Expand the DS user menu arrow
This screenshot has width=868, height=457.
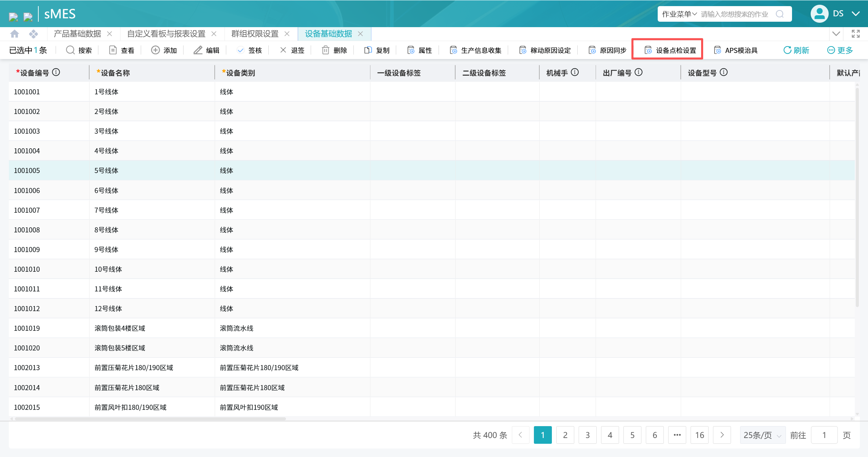coord(855,14)
